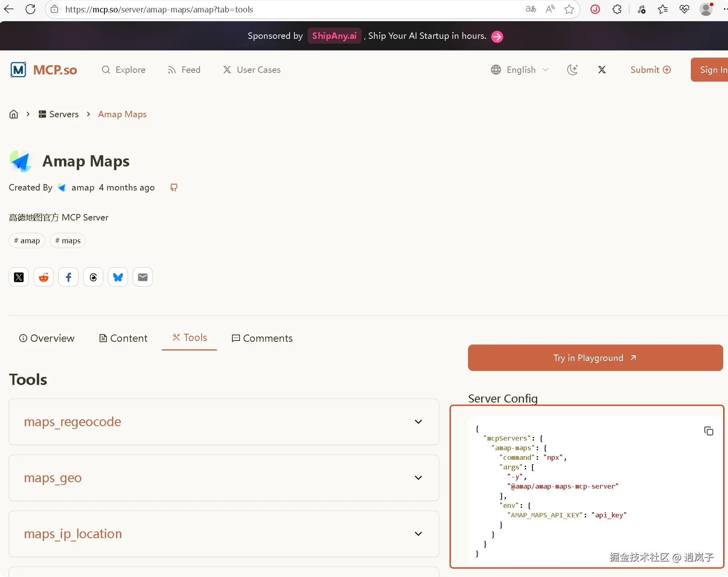Reload the page with refresh icon
This screenshot has width=728, height=577.
[x=30, y=9]
